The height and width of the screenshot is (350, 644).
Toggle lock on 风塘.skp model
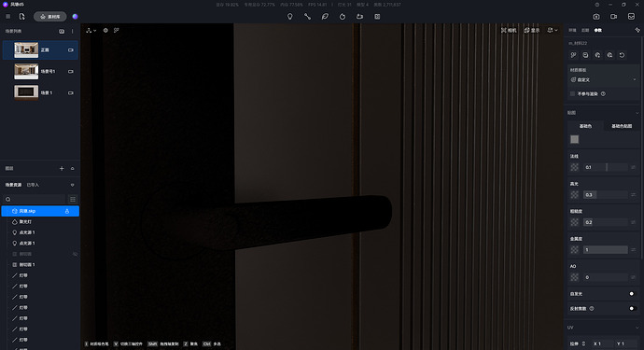pyautogui.click(x=67, y=211)
